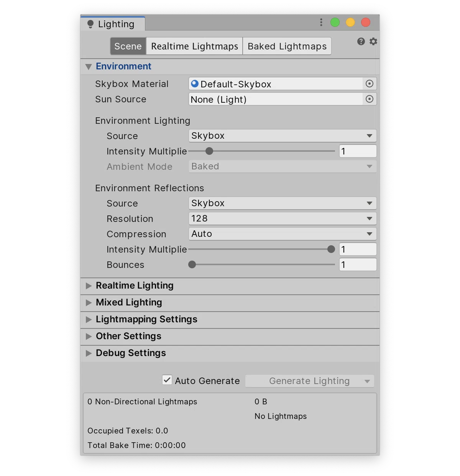The height and width of the screenshot is (476, 460).
Task: Click Environment Lighting intensity value field
Action: [x=358, y=151]
